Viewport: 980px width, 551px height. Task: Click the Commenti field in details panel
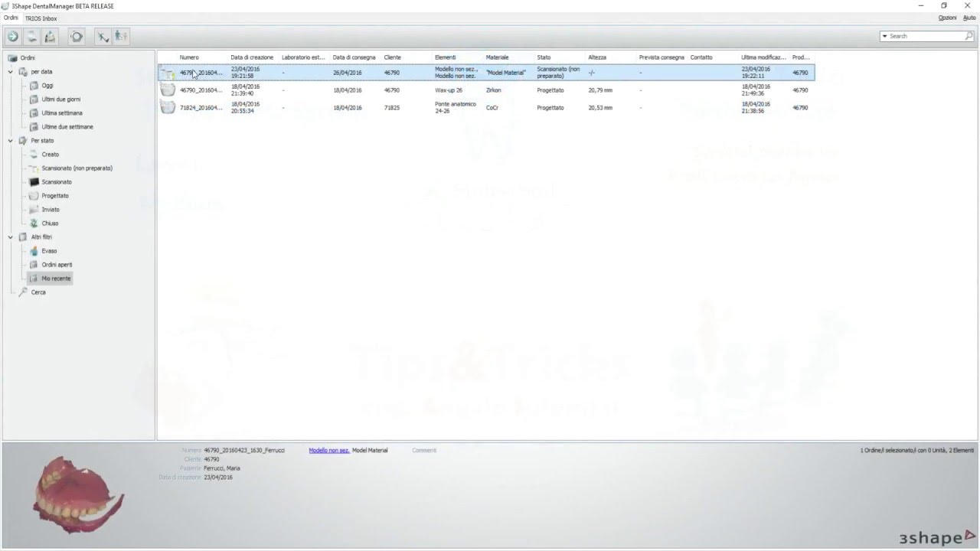click(x=424, y=450)
